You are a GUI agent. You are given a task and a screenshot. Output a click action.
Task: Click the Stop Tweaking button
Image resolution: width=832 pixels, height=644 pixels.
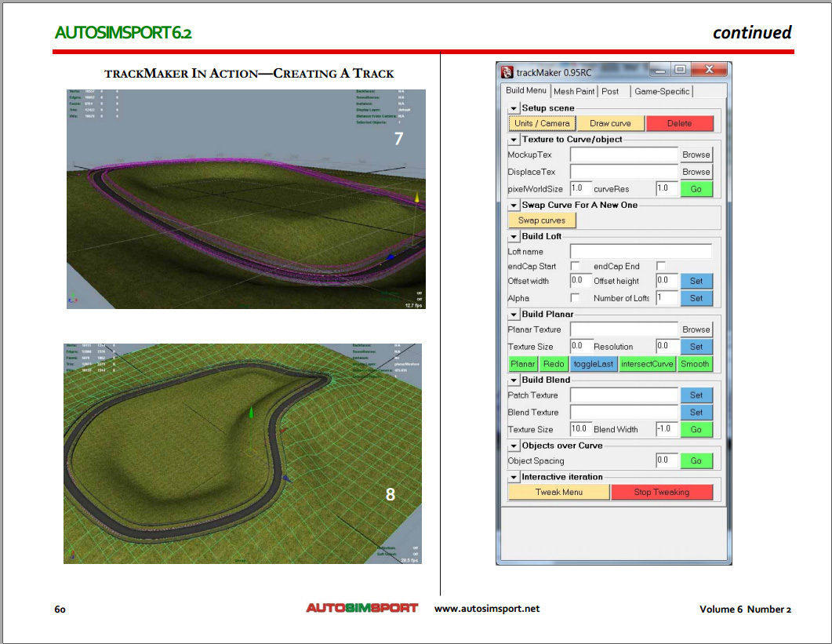pyautogui.click(x=662, y=492)
